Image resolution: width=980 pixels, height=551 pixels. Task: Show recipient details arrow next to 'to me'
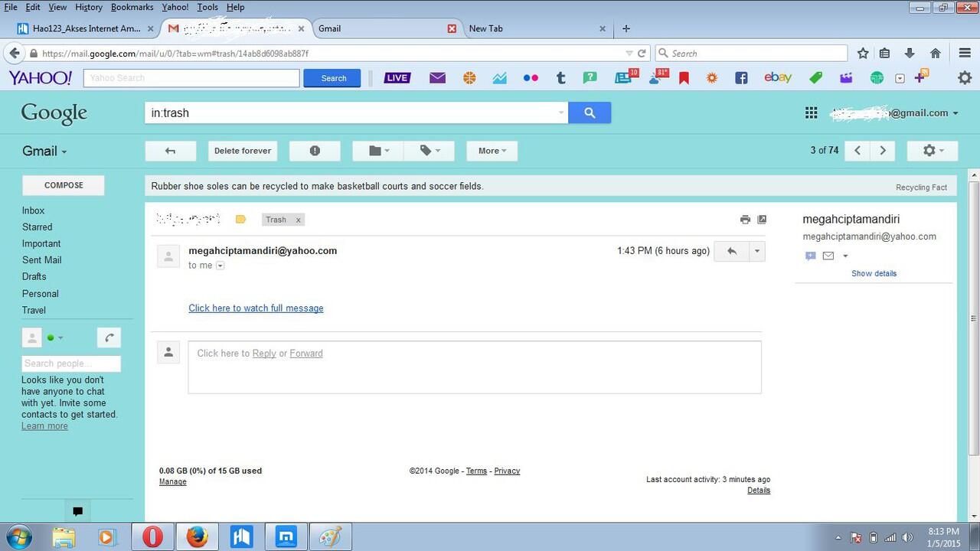pos(220,266)
